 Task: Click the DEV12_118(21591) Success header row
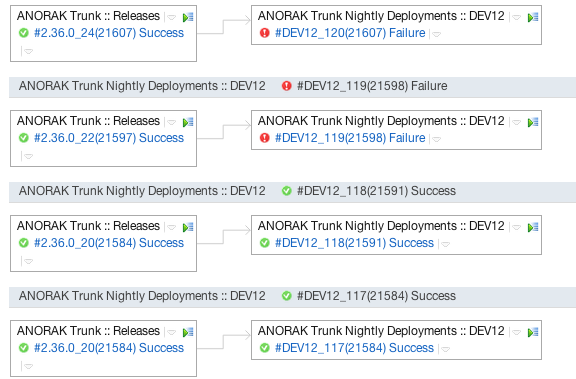click(292, 191)
